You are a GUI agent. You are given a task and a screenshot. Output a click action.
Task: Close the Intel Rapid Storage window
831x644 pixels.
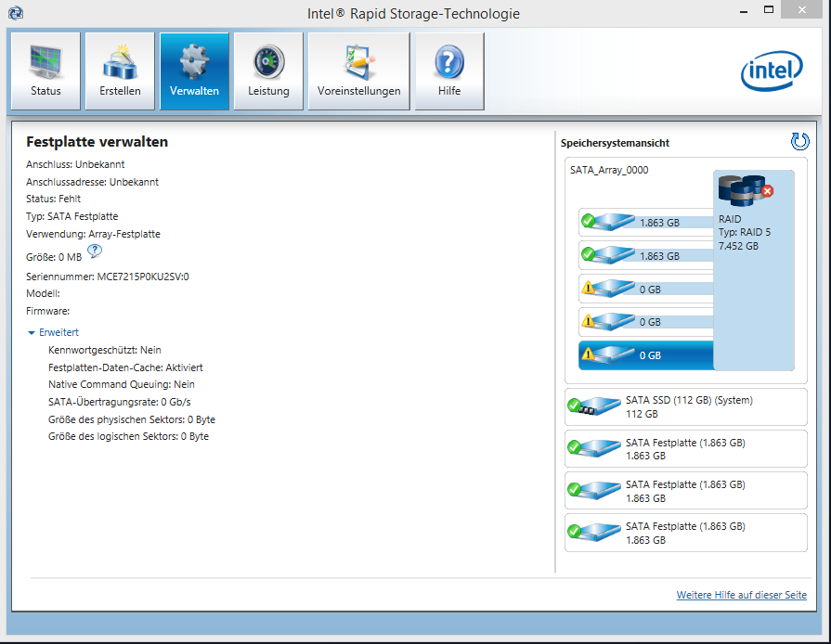click(x=802, y=9)
